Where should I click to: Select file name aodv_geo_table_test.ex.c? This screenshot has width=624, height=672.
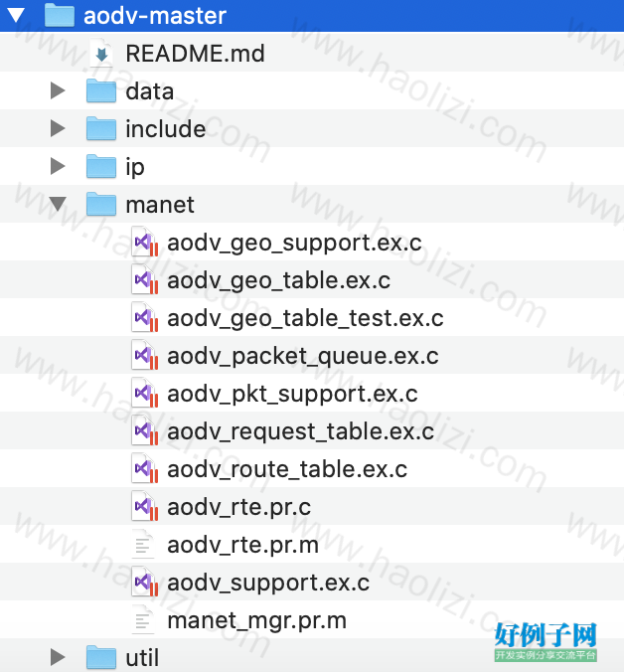coord(305,319)
